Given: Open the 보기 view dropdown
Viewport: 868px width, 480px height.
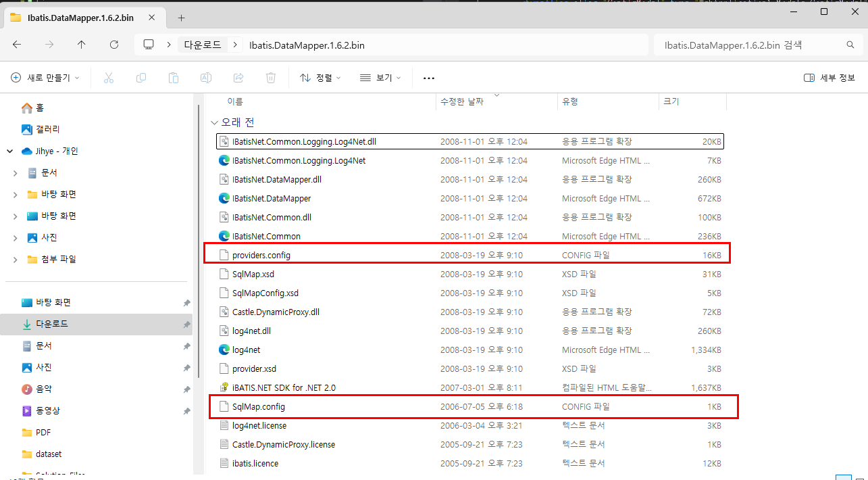Looking at the screenshot, I should [x=380, y=78].
